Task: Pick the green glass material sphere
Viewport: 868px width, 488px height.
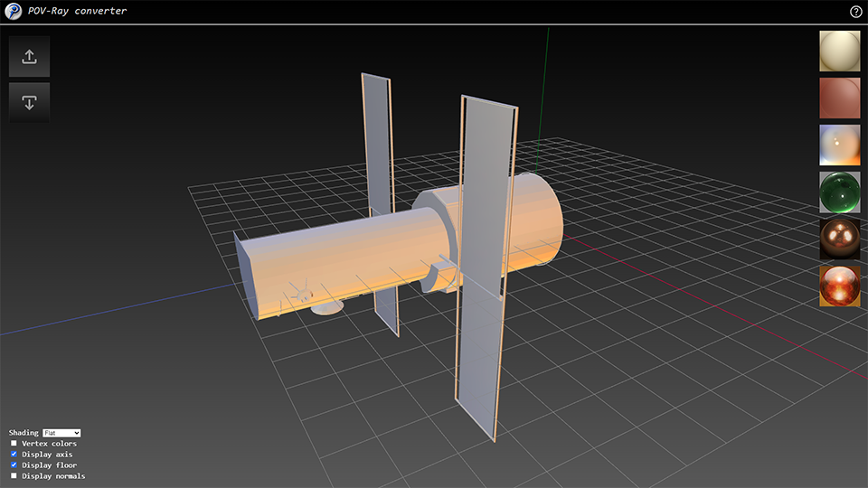Action: [x=840, y=192]
